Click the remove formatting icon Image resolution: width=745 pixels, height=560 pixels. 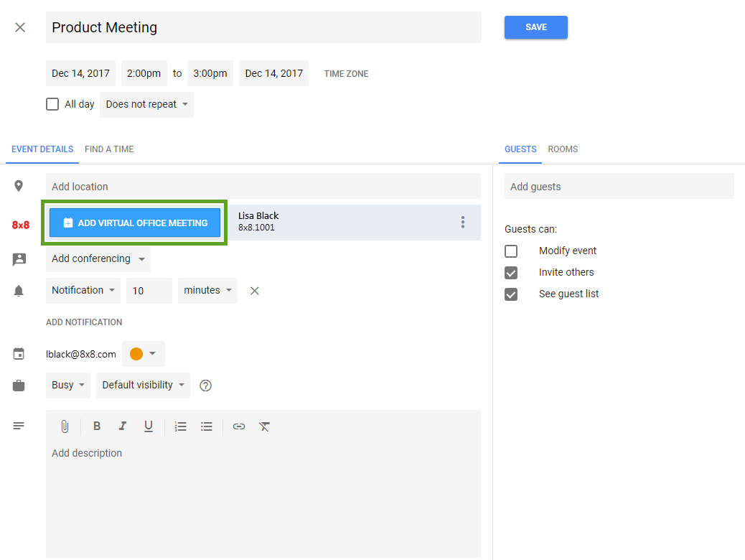click(264, 426)
